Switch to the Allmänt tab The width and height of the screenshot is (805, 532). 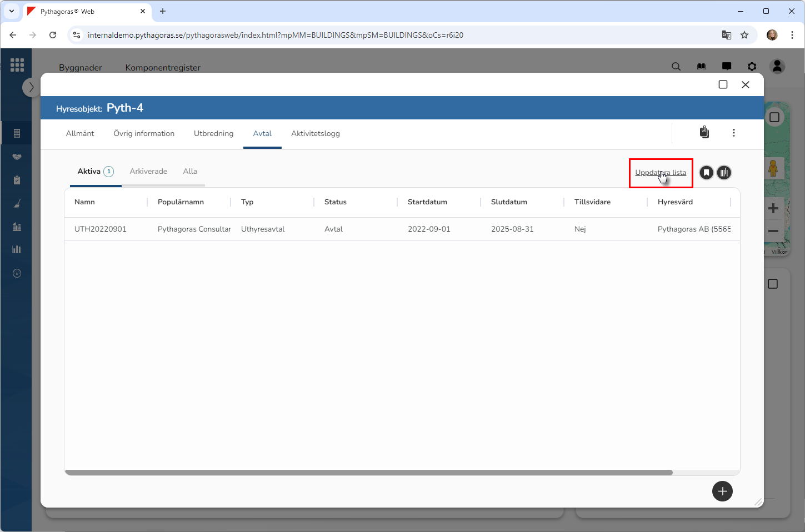pos(80,133)
